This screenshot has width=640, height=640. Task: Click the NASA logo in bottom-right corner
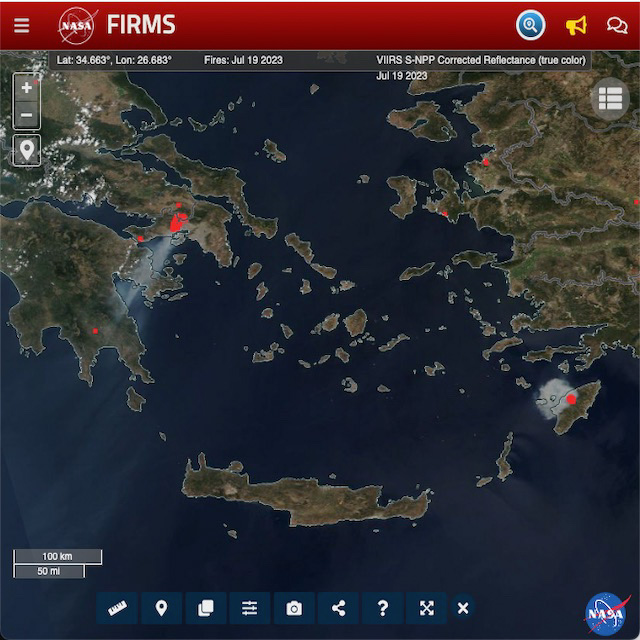pos(607,614)
